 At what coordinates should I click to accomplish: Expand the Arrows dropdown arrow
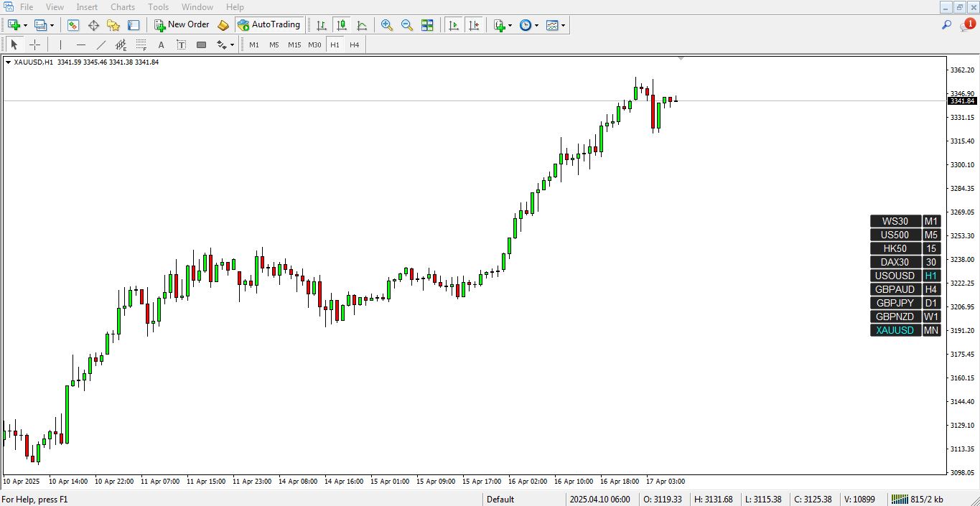[x=232, y=44]
